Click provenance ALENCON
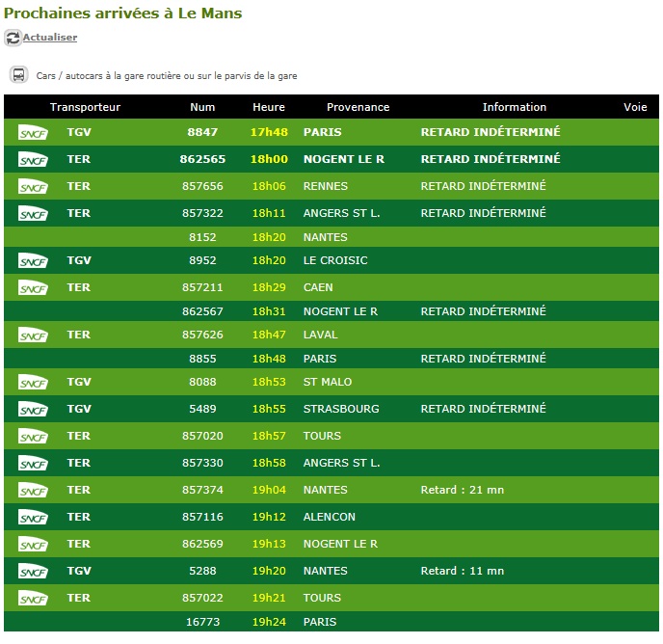 [x=330, y=517]
